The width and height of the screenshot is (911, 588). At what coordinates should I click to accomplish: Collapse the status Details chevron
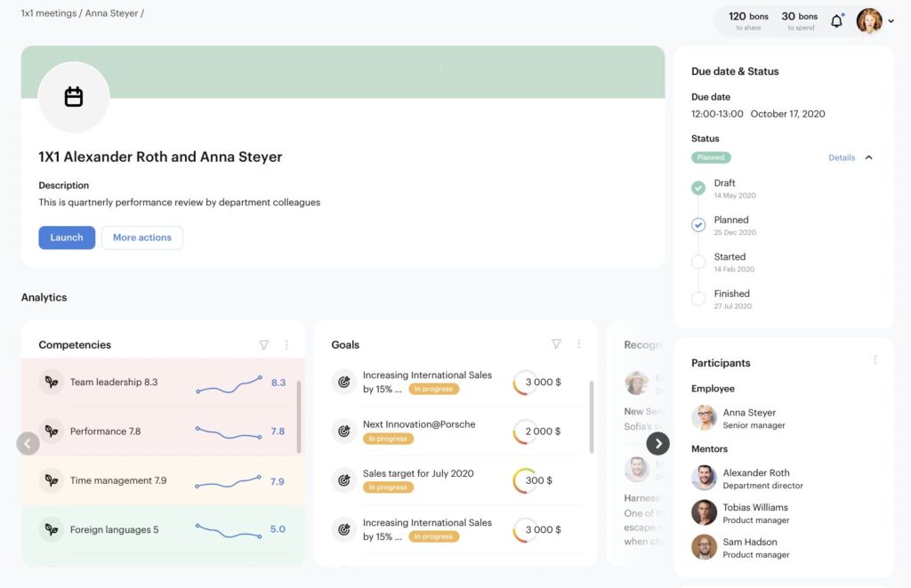pyautogui.click(x=868, y=157)
